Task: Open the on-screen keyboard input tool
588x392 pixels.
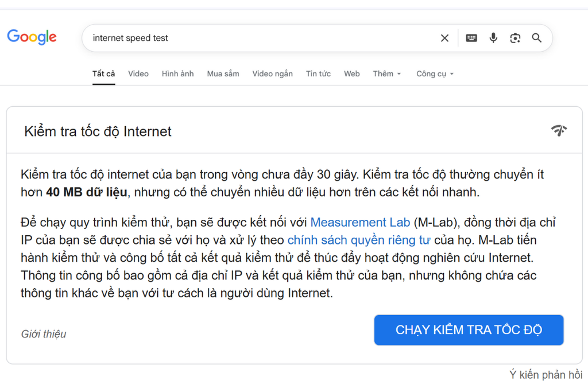Action: tap(471, 38)
